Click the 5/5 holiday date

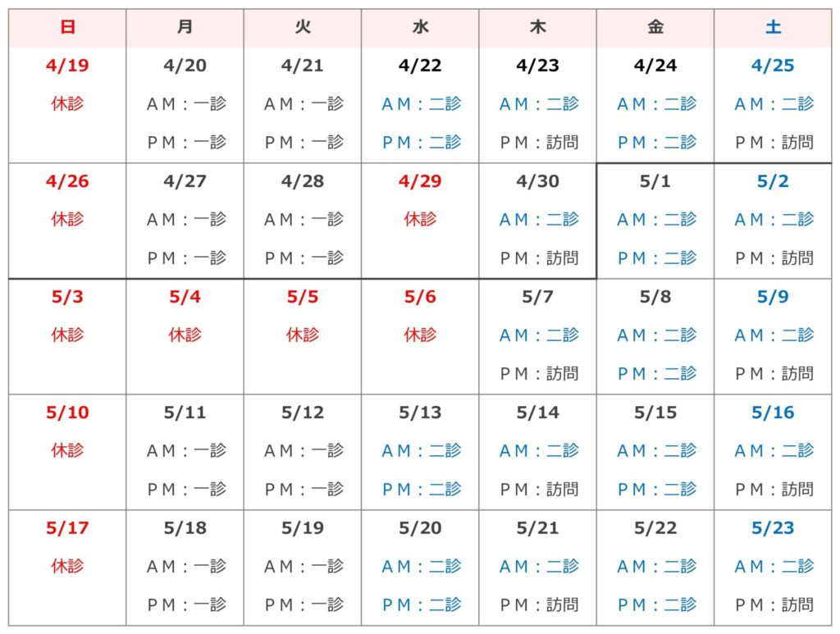[303, 297]
